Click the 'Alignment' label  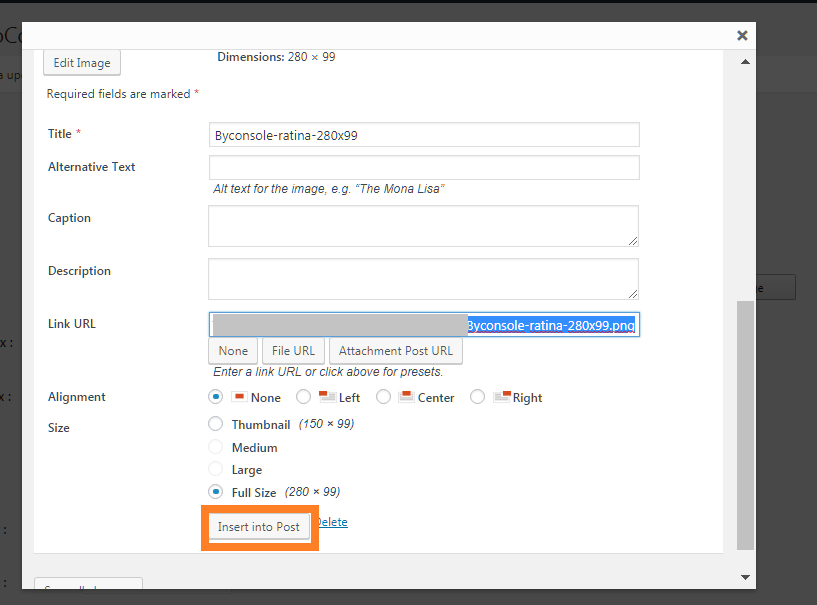click(x=77, y=397)
